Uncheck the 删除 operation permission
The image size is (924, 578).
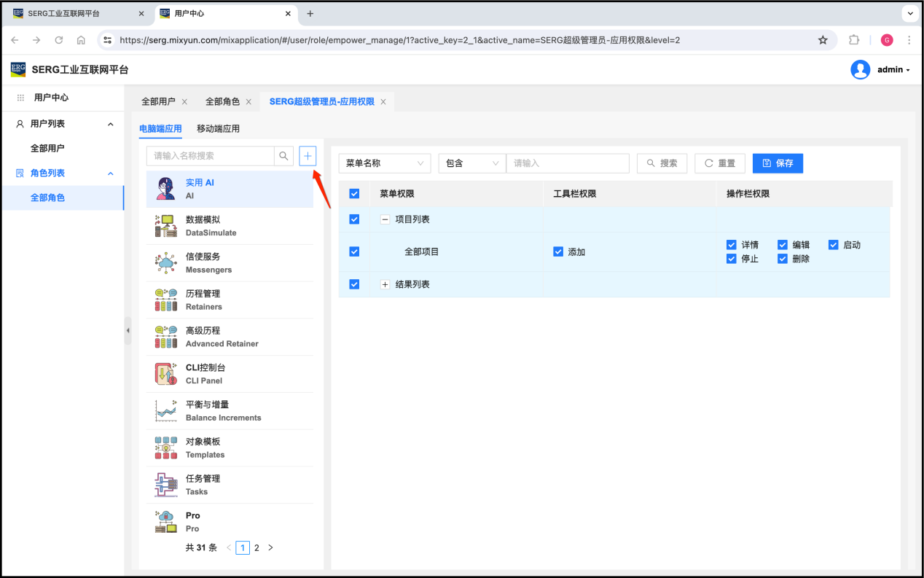[783, 259]
